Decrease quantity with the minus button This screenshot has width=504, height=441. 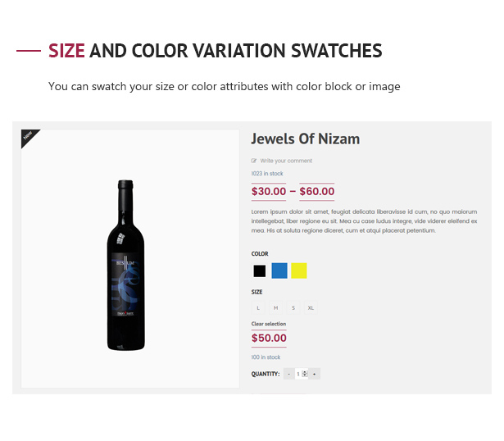click(289, 374)
